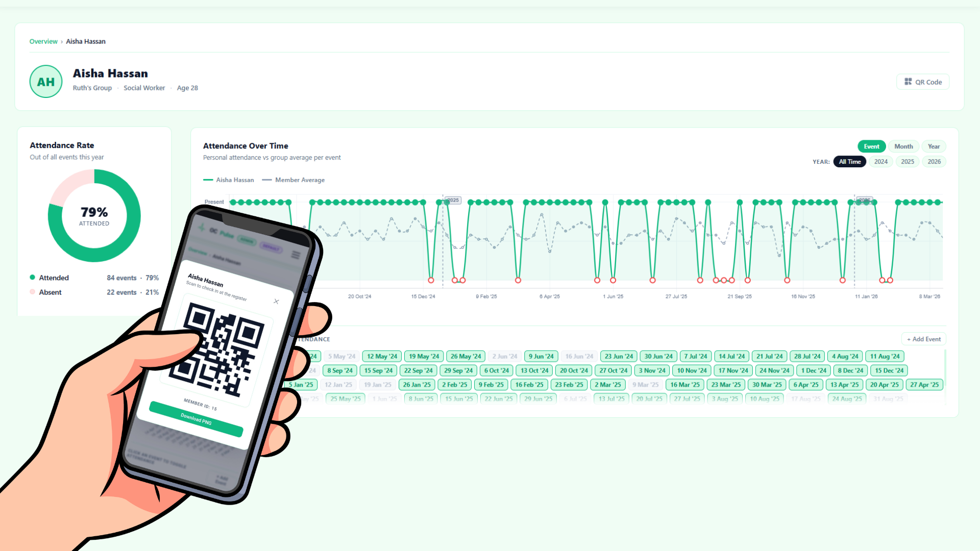Screen dimensions: 980x551
Task: Filter chart by year 2024
Action: tap(880, 162)
